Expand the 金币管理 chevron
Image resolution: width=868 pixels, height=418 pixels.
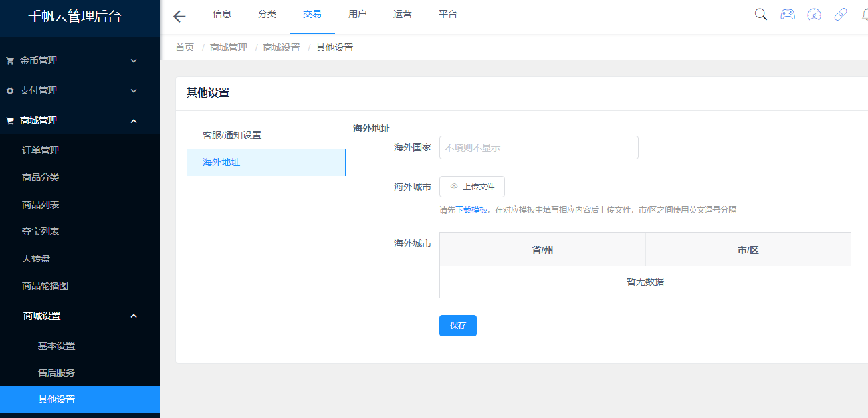click(x=134, y=60)
